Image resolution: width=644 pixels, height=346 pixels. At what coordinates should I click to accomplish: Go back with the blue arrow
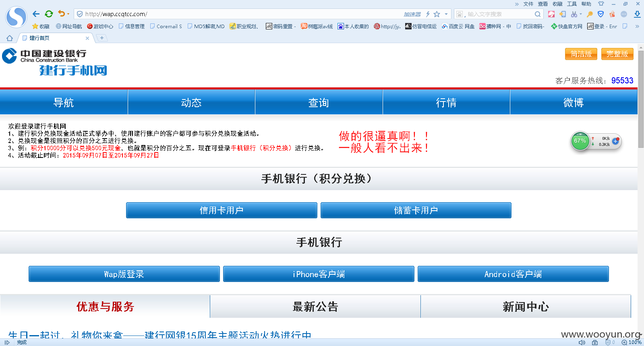[x=36, y=14]
